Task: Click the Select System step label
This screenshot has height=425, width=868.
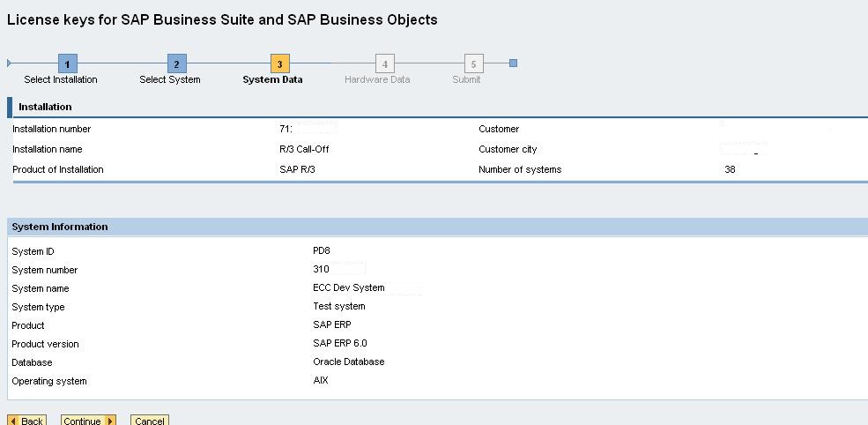Action: point(170,79)
